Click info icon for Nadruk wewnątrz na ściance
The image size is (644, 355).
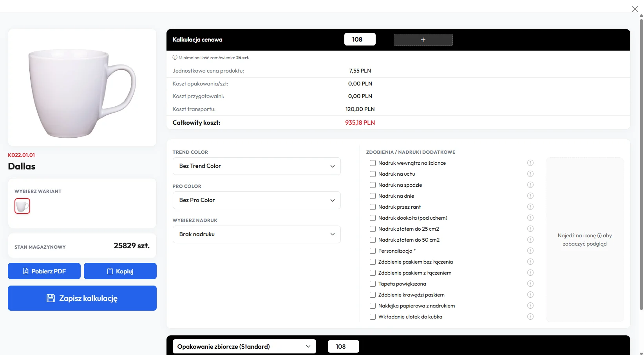coord(530,163)
